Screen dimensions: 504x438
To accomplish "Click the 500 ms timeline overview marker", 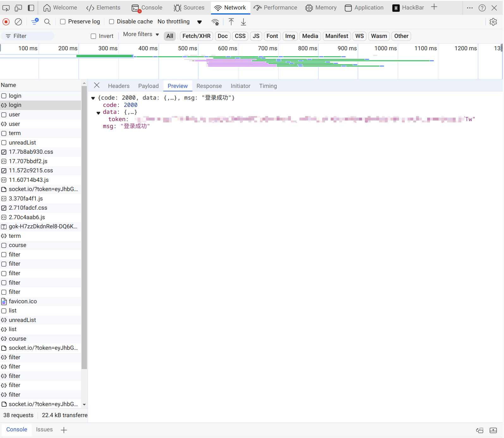I will 187,48.
